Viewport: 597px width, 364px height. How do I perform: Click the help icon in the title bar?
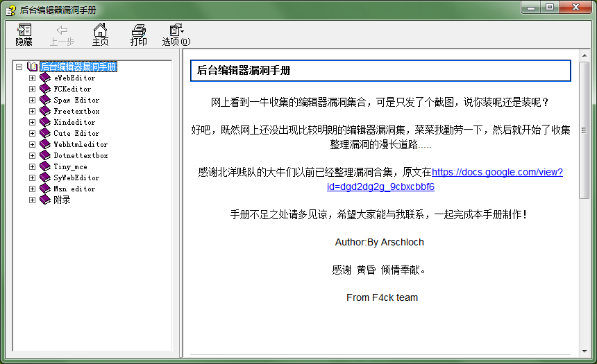(x=10, y=10)
